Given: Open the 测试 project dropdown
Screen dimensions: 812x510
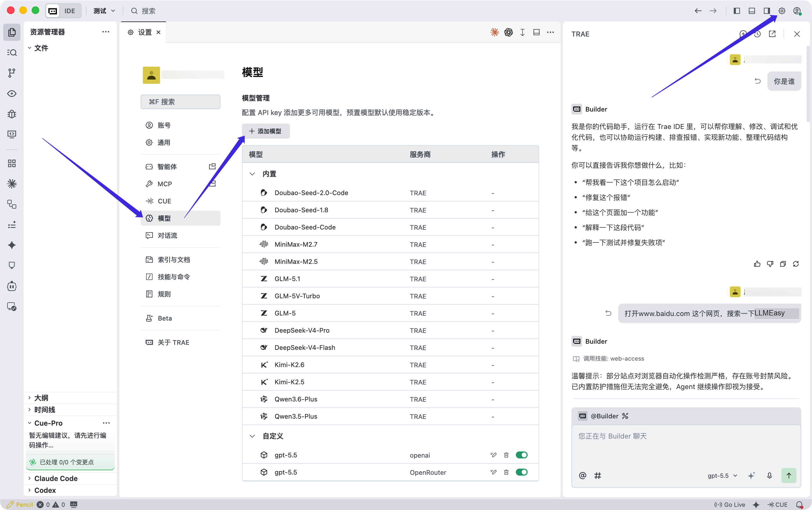Looking at the screenshot, I should [x=104, y=11].
